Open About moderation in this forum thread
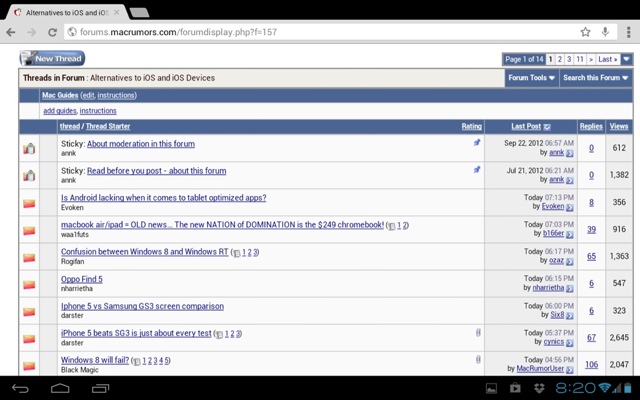Image resolution: width=640 pixels, height=400 pixels. [141, 144]
